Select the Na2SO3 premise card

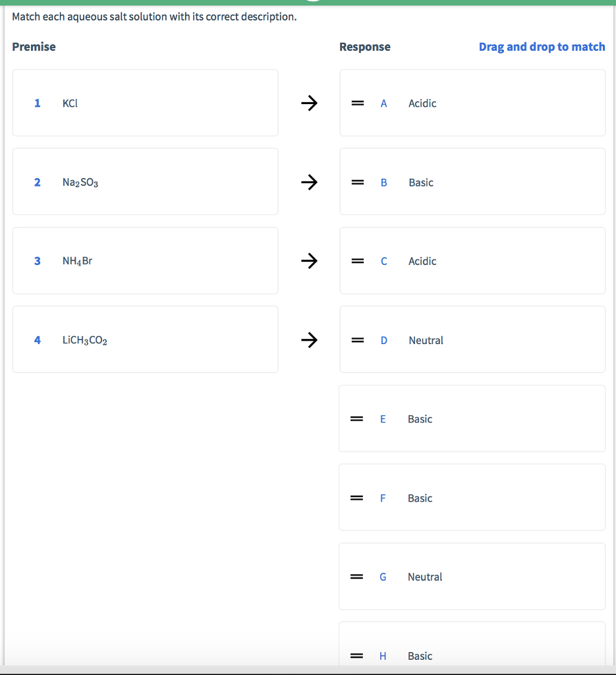point(145,182)
